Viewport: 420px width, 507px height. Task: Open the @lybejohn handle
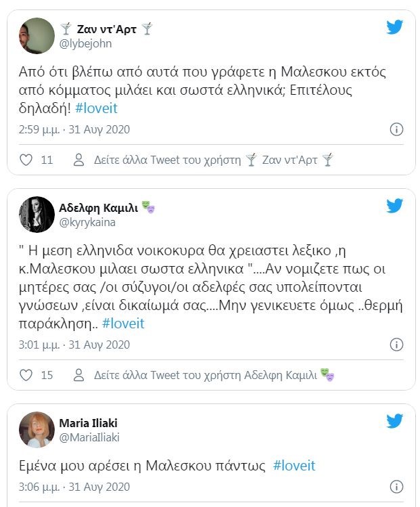point(86,43)
